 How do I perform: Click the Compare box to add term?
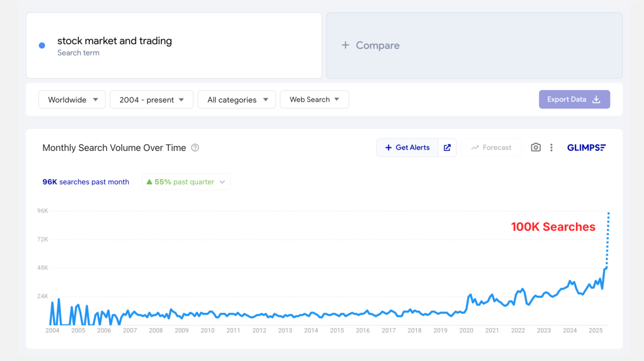point(474,45)
